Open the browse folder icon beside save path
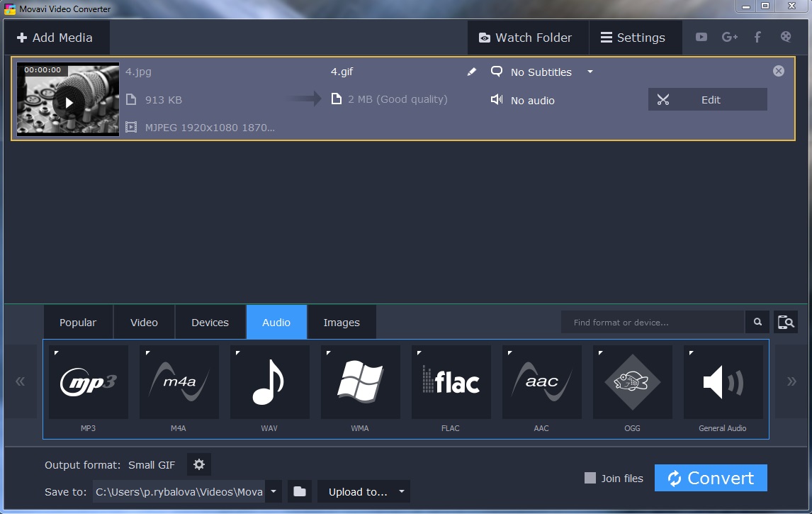 coord(300,491)
